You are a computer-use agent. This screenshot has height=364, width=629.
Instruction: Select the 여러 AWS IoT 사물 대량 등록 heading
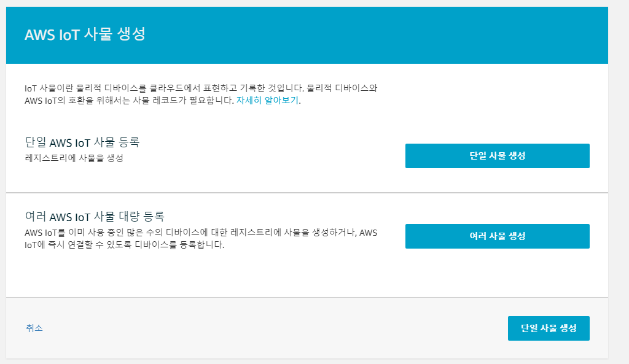95,217
